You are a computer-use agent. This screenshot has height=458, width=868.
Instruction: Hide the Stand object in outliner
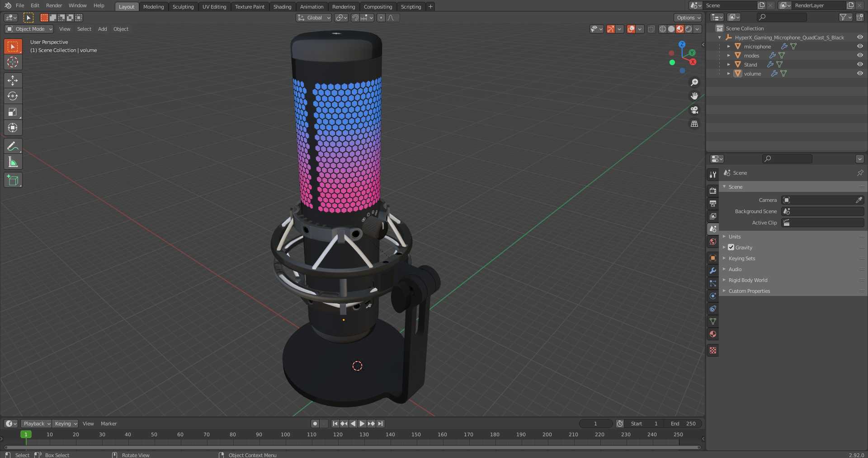click(x=860, y=64)
